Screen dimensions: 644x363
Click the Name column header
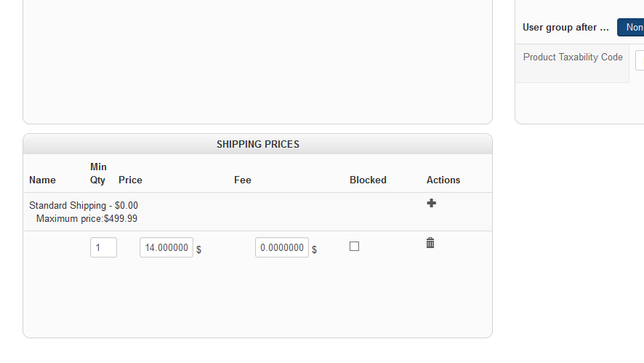42,180
